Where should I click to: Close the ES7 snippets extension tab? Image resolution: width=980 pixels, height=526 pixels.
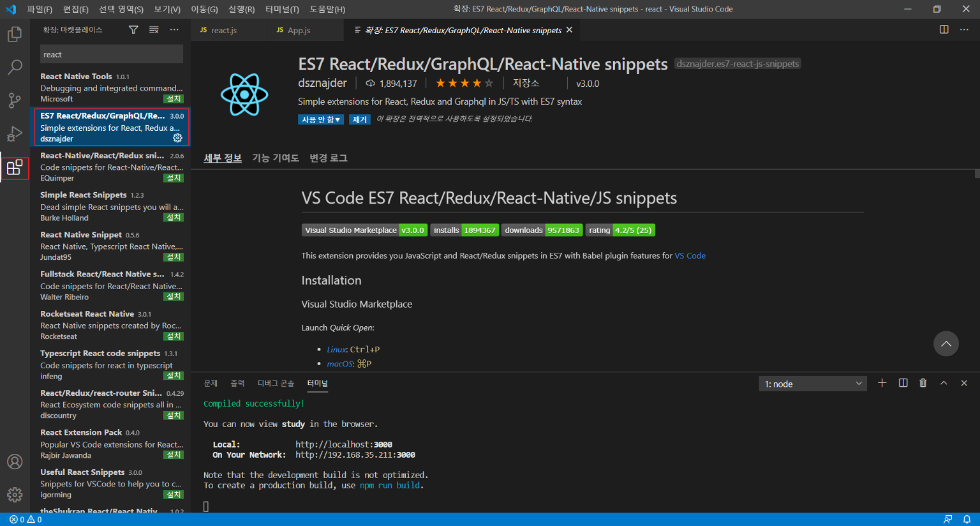(569, 30)
